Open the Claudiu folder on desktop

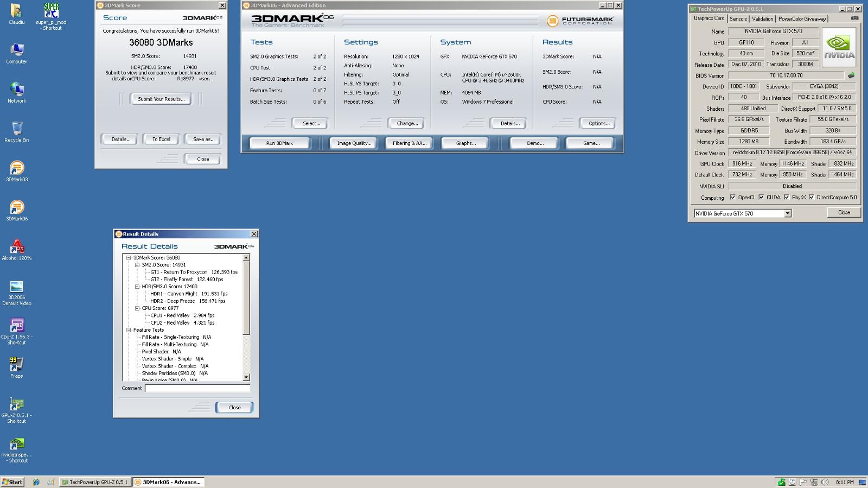pos(16,14)
